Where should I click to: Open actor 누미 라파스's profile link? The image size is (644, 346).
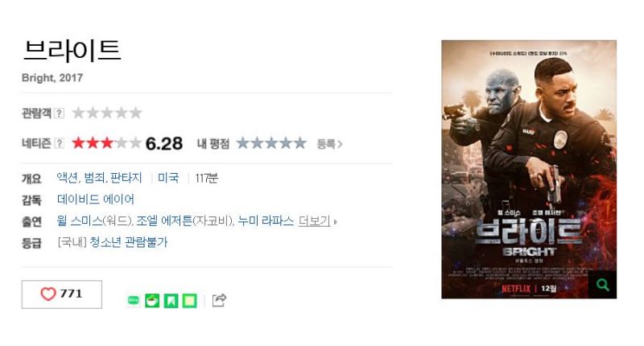coord(266,221)
